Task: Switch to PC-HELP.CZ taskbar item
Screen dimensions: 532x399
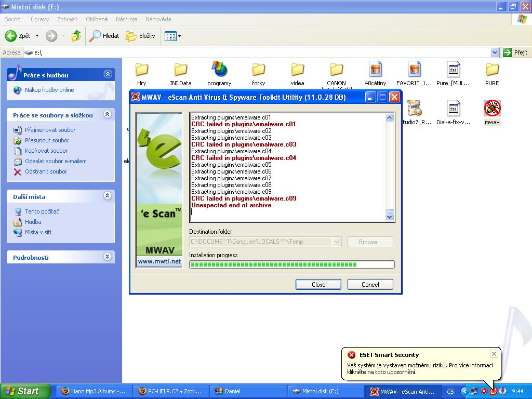Action: pyautogui.click(x=170, y=391)
